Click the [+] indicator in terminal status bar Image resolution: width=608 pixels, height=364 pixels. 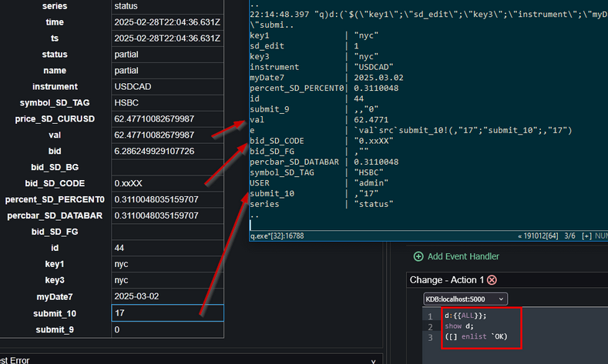pyautogui.click(x=586, y=236)
